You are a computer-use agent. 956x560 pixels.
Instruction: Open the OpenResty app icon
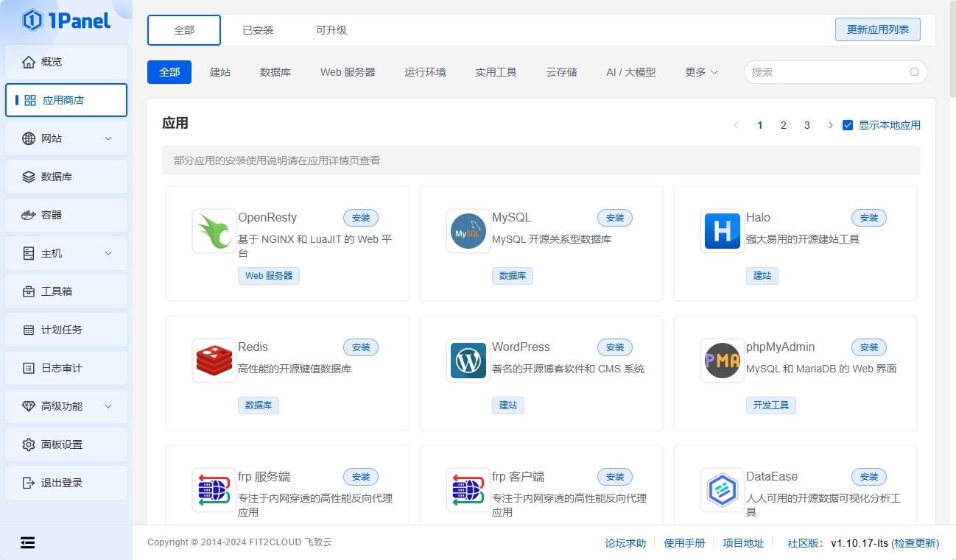coord(214,231)
